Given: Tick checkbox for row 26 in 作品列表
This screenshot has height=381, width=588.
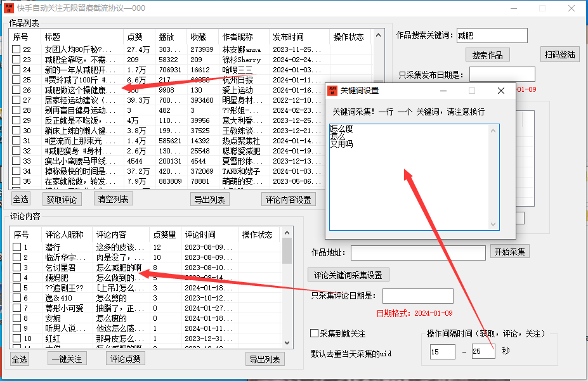Looking at the screenshot, I should [x=16, y=90].
